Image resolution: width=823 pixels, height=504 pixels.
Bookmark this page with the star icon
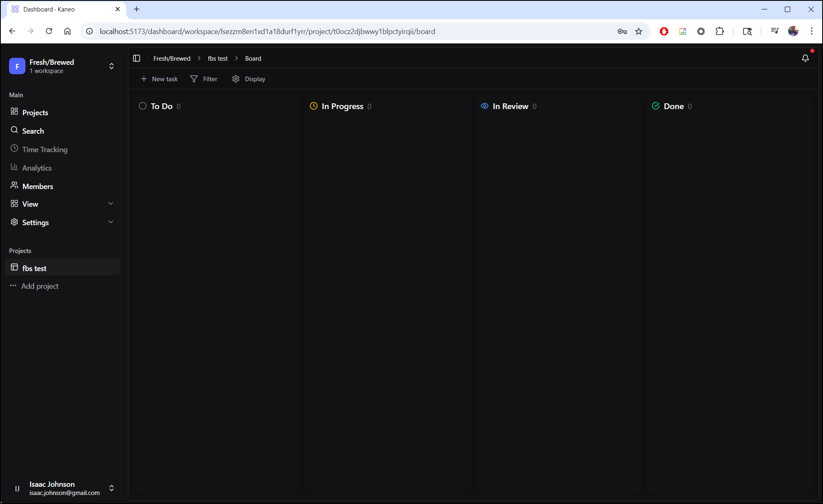click(638, 31)
